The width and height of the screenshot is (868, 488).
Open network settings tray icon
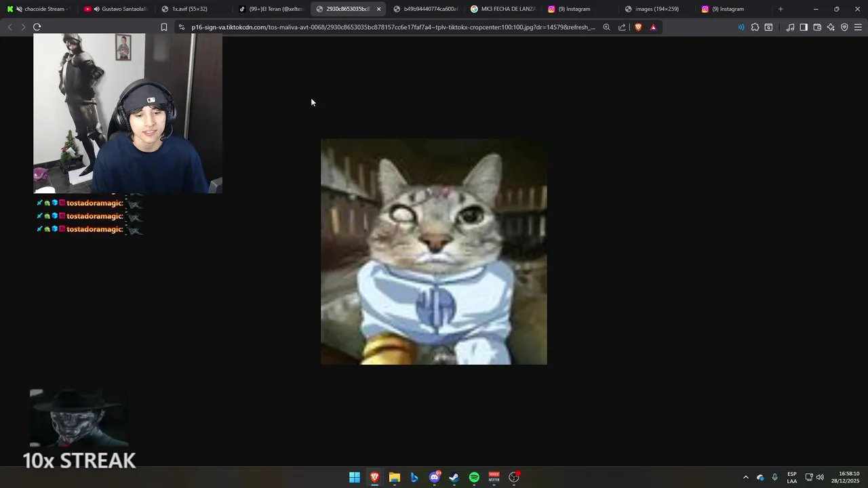809,477
